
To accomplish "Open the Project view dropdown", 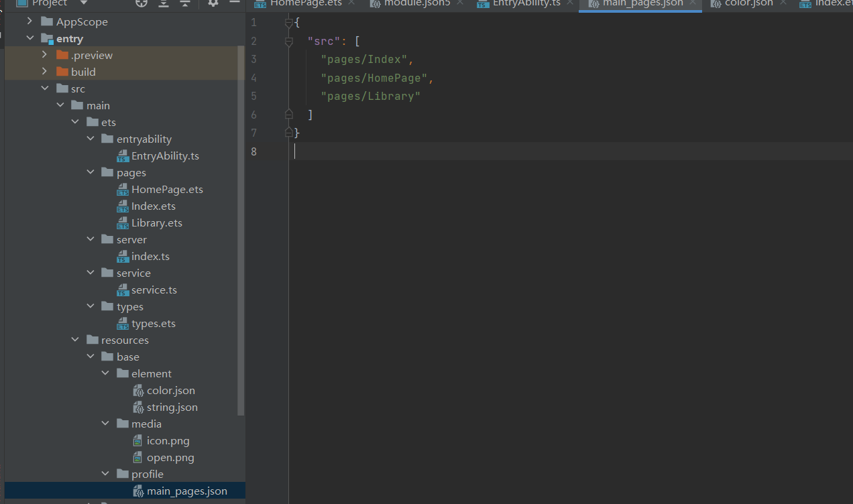I will [x=84, y=3].
